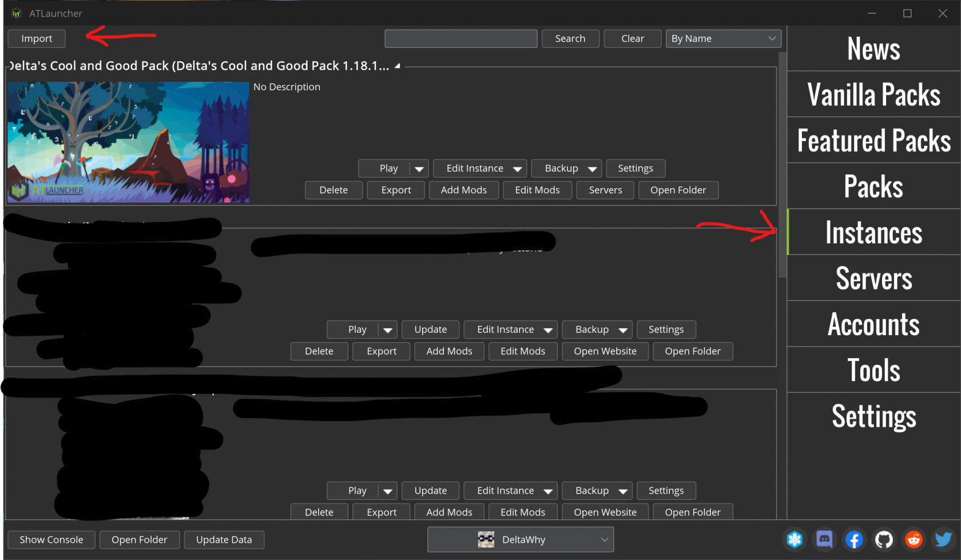Open the By Name sorting dropdown

tap(723, 38)
